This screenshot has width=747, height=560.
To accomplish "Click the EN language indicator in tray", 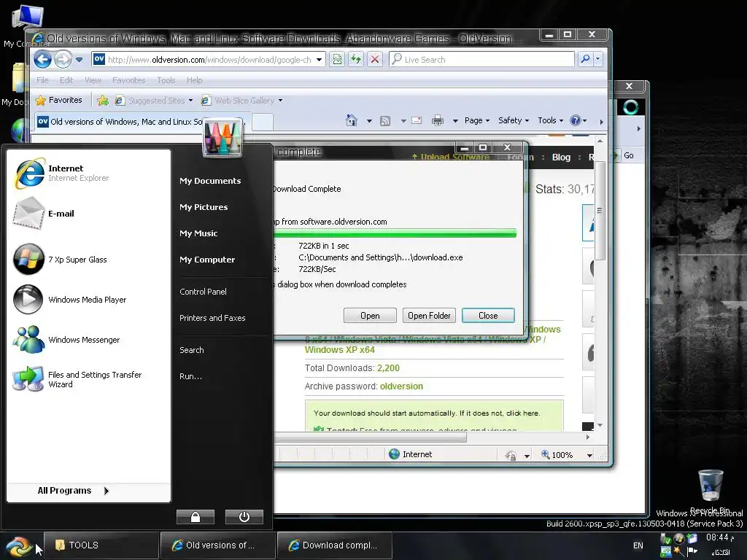I will [x=638, y=545].
